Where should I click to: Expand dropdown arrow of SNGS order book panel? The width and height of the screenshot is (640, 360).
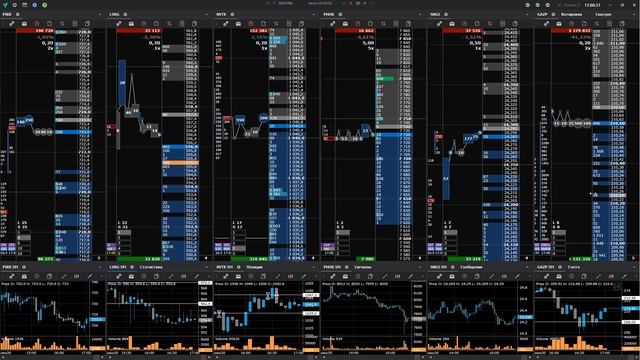tap(528, 14)
